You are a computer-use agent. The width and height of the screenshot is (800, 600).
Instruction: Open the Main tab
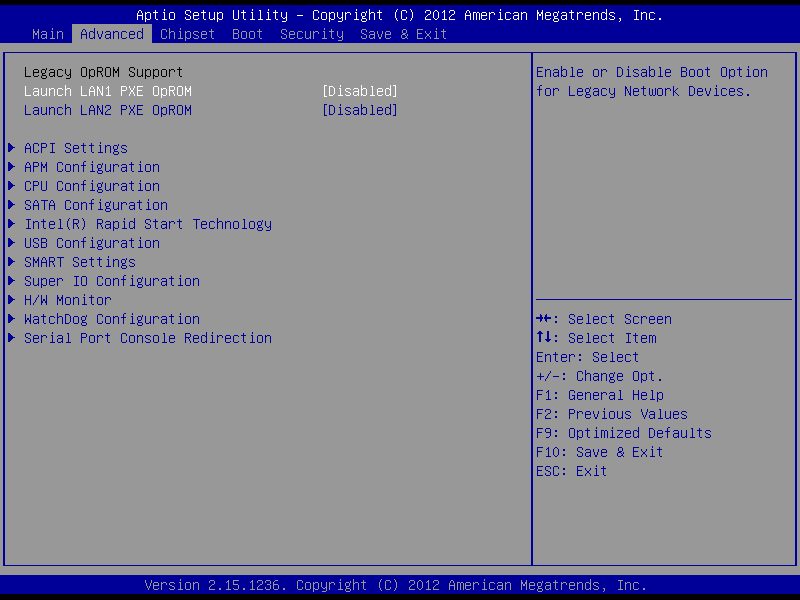click(48, 34)
